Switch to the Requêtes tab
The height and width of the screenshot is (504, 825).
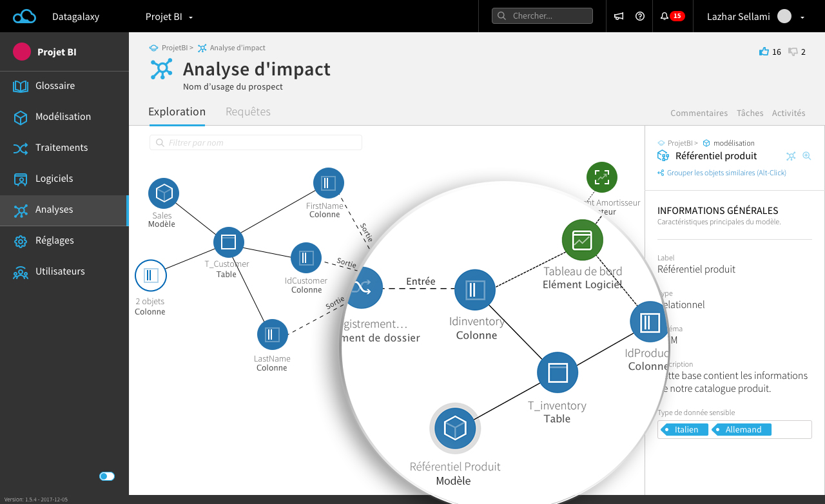pyautogui.click(x=247, y=112)
